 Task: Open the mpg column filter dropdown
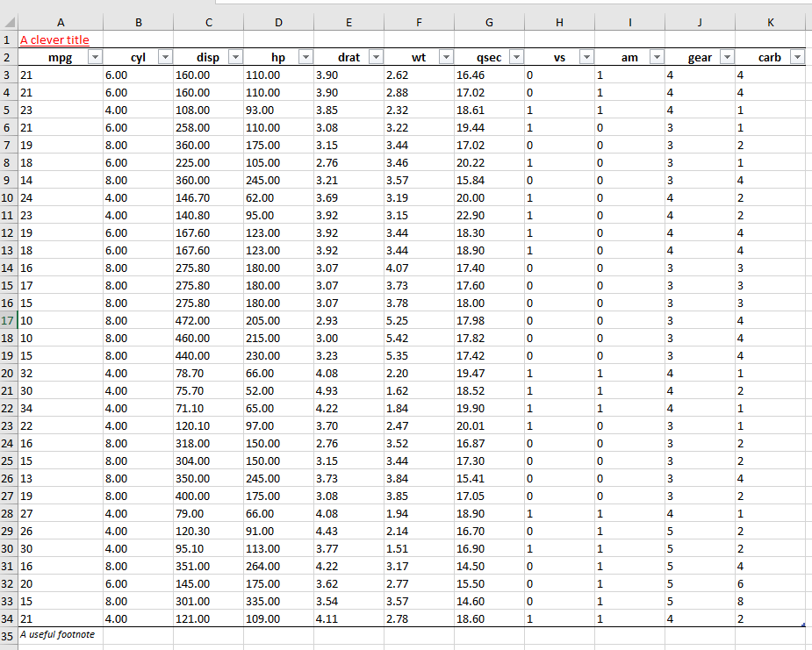coord(95,57)
